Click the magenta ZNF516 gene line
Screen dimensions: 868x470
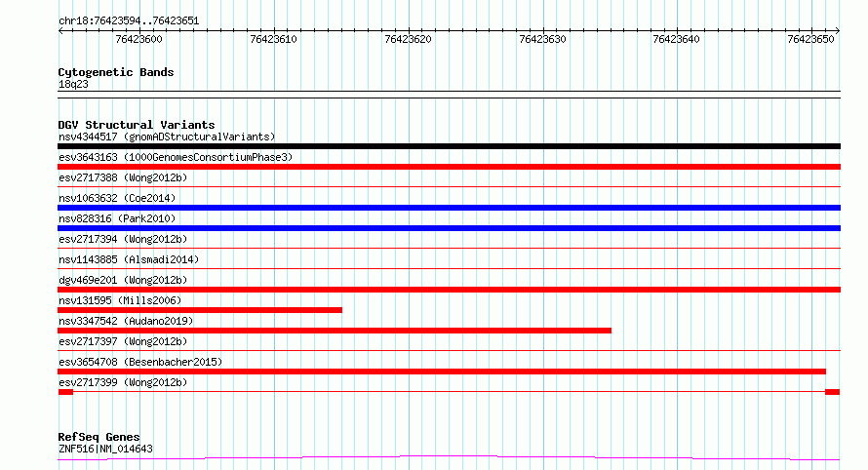coord(449,458)
